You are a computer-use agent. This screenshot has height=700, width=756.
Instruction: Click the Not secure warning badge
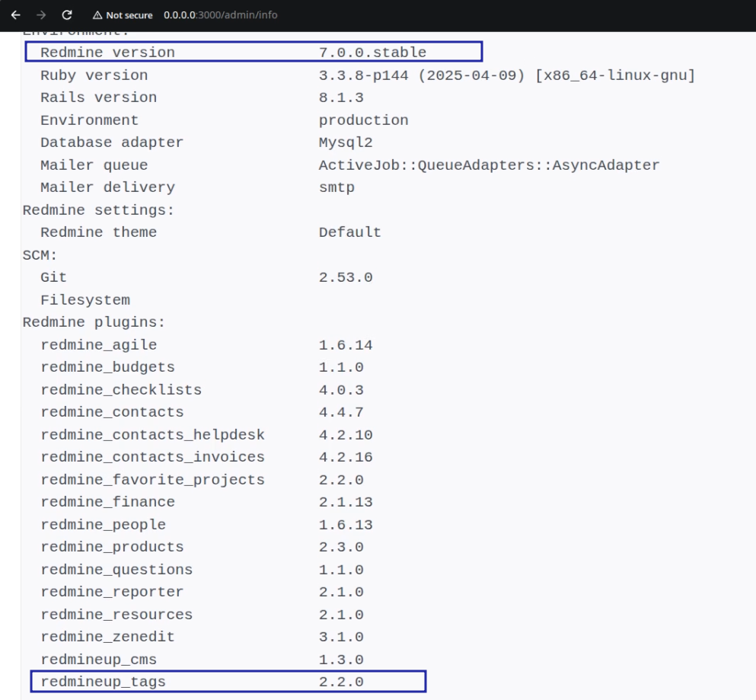(x=123, y=15)
